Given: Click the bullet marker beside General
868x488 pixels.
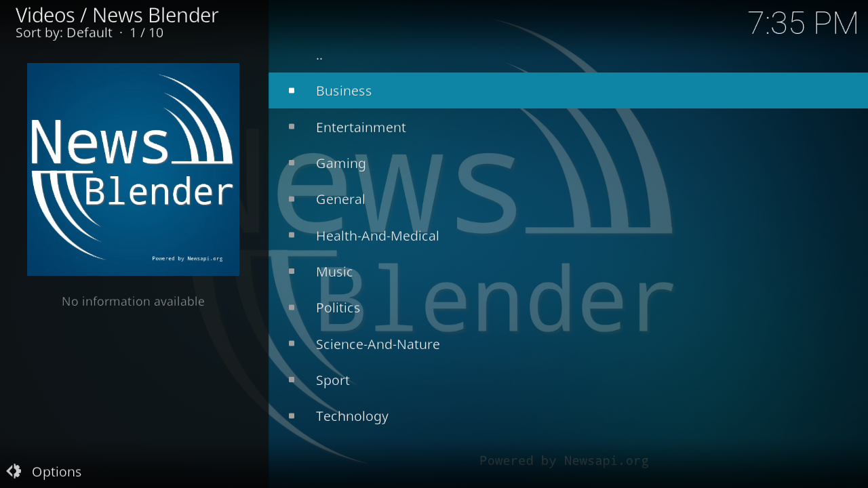Looking at the screenshot, I should [292, 199].
